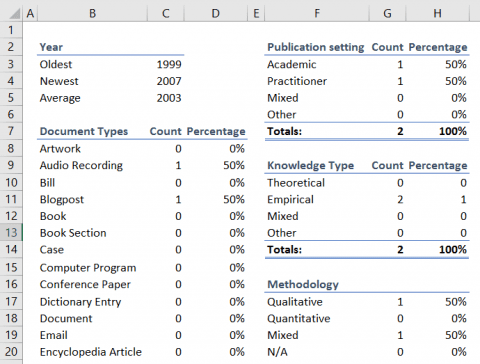Select column D header
Viewport: 480px width, 364px height.
coord(216,14)
